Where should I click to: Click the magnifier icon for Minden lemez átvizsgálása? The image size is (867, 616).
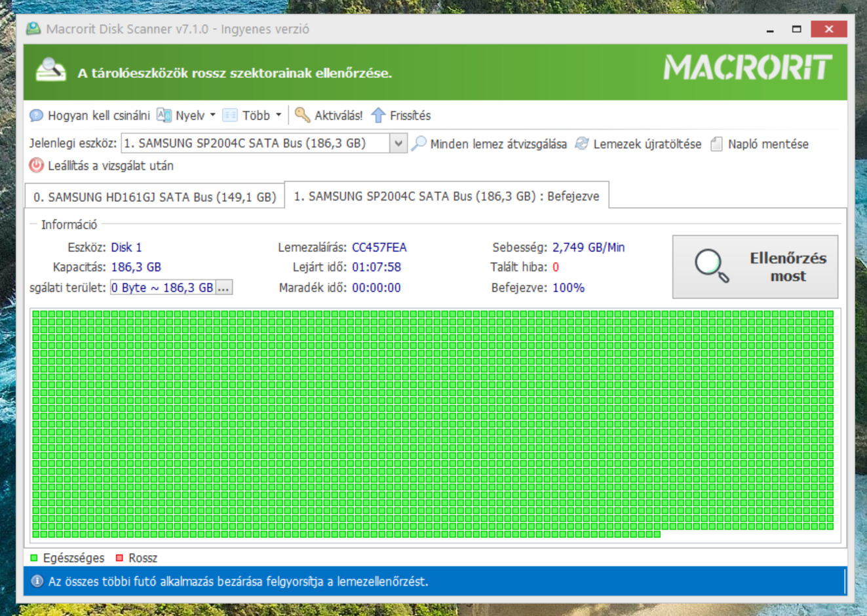(x=419, y=144)
